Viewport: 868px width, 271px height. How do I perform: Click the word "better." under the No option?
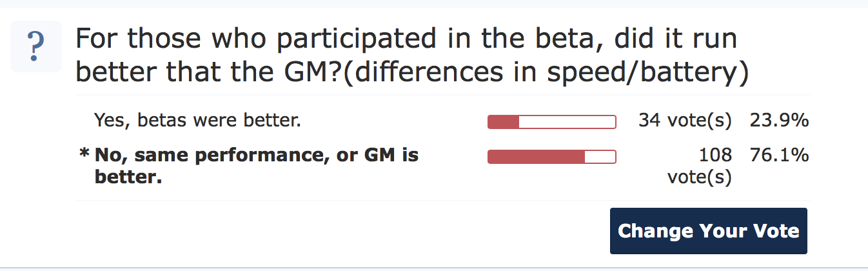pyautogui.click(x=128, y=177)
